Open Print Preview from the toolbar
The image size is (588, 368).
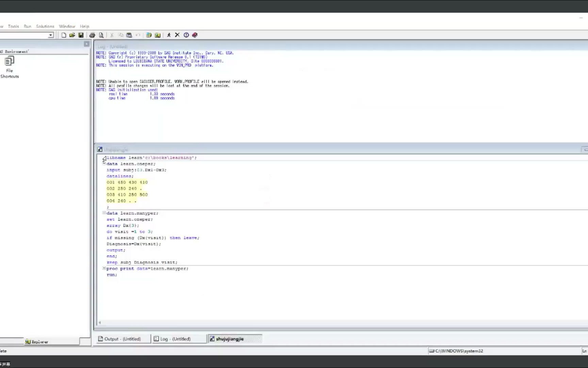point(101,35)
